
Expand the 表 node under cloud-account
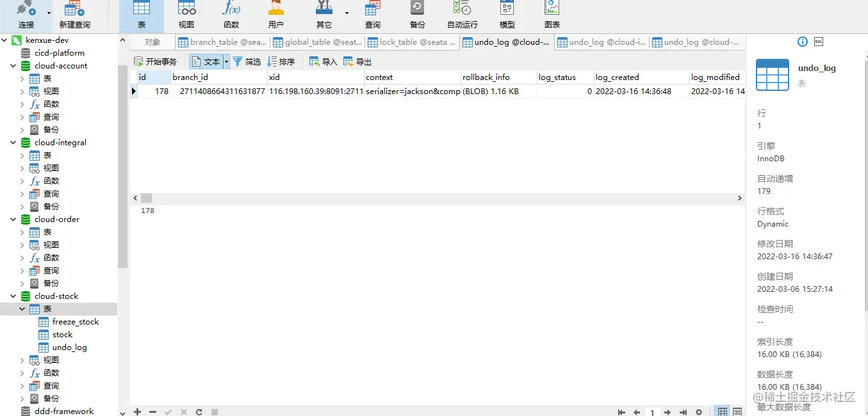[x=22, y=78]
